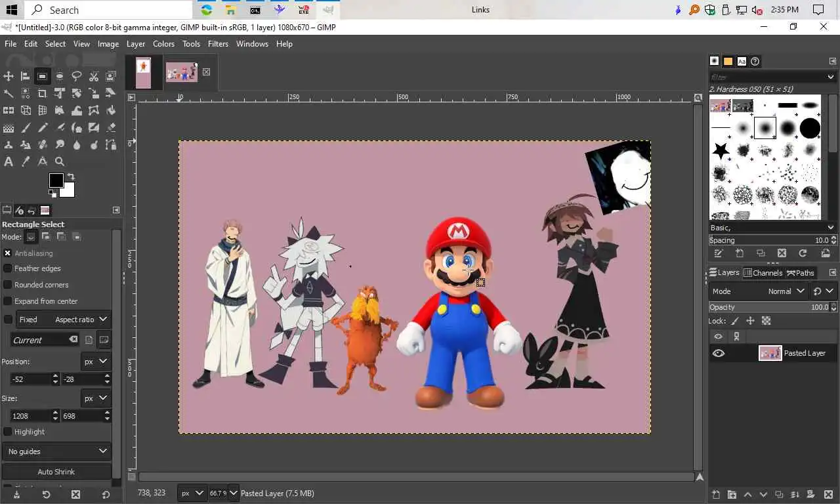Click the foreground color black swatch

[56, 180]
